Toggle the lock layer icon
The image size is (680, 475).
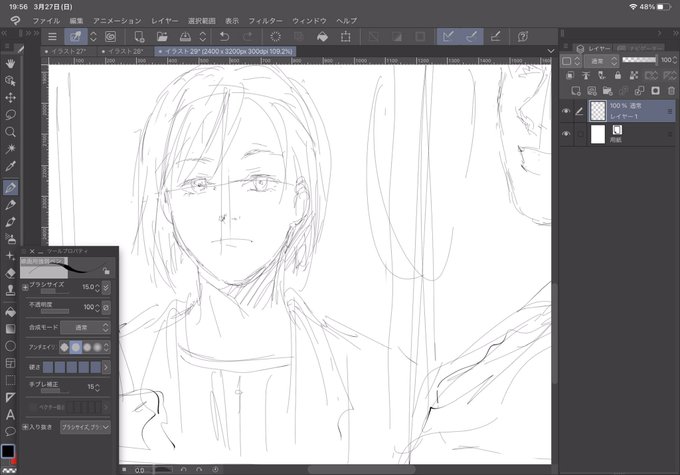(x=618, y=75)
